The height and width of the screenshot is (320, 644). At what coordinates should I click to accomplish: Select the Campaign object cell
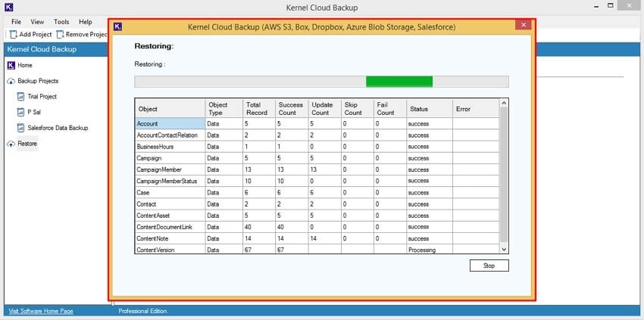click(x=170, y=158)
